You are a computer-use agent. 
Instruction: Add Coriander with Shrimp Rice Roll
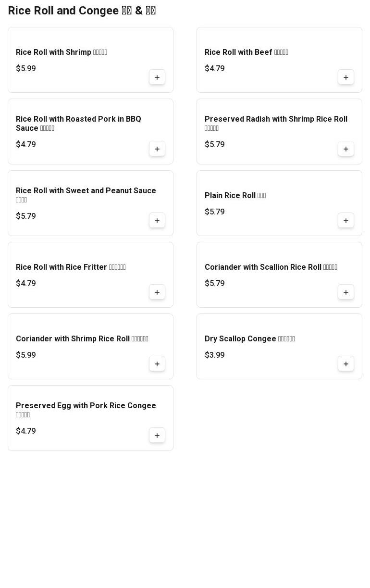click(x=157, y=364)
